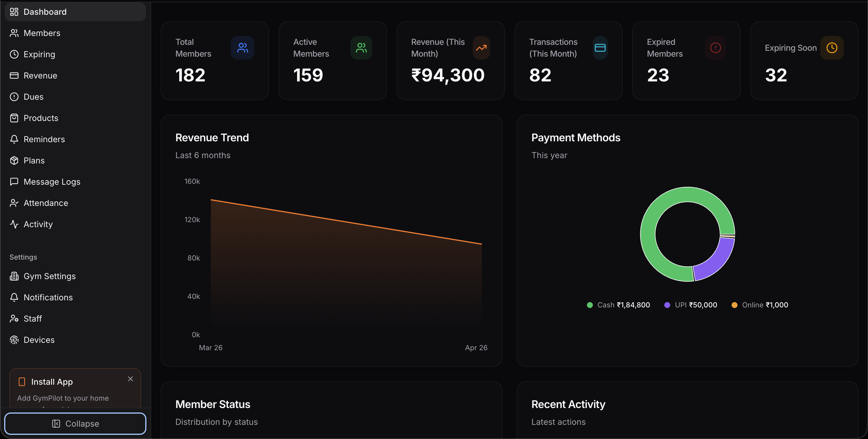Click the green Cash legend dot
868x439 pixels.
[590, 305]
